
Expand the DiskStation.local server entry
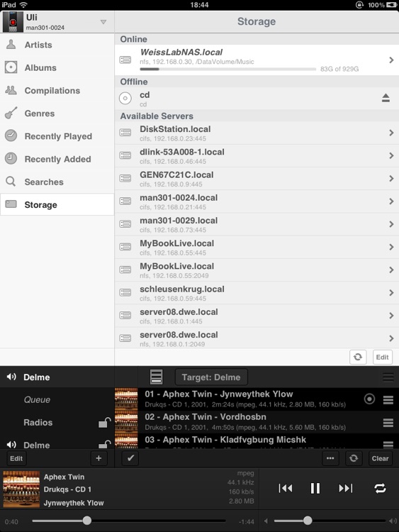[x=257, y=133]
